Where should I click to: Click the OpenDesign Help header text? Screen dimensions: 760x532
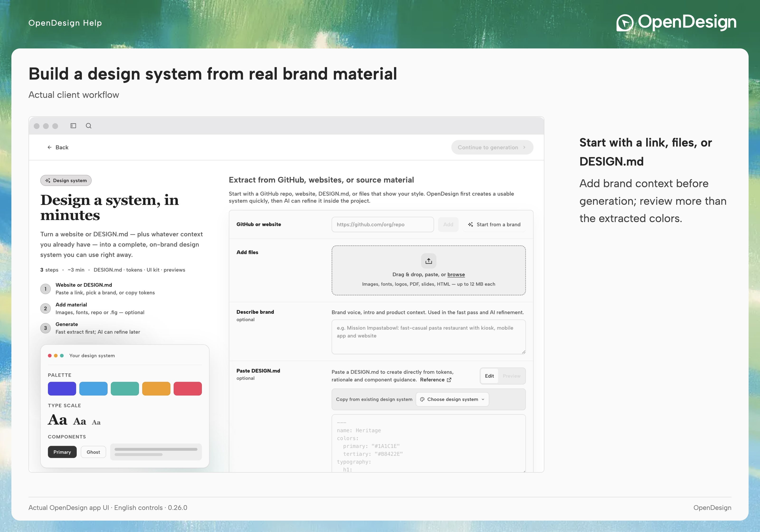point(65,23)
